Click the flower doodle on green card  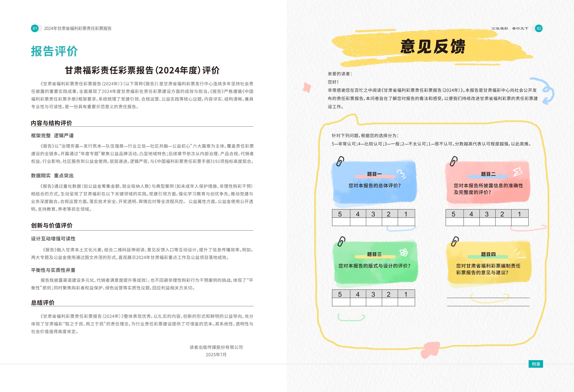(404, 252)
